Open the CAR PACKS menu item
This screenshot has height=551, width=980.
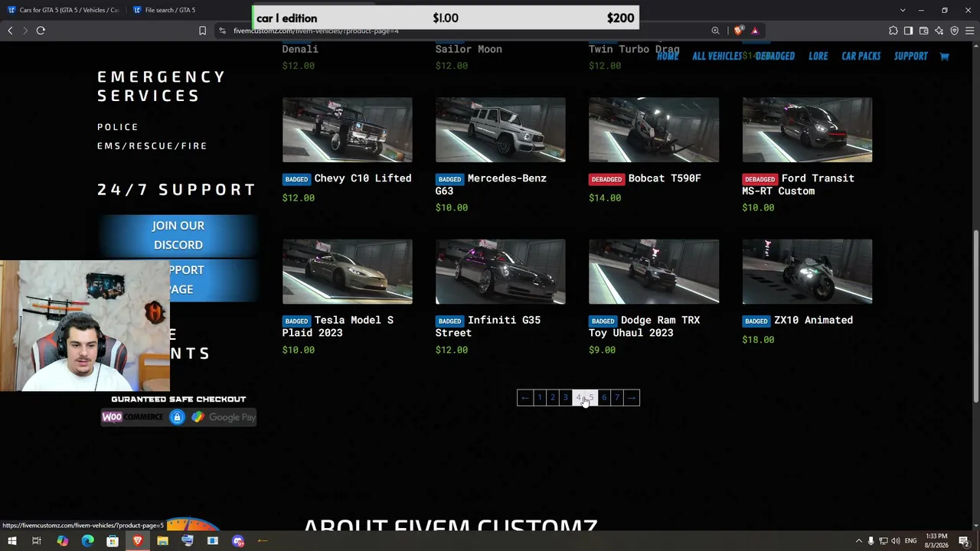(861, 56)
